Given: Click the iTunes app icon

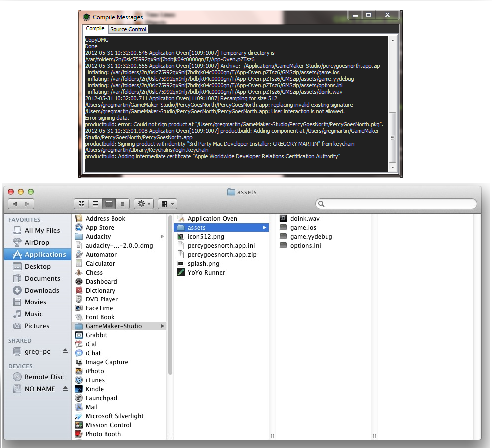Looking at the screenshot, I should pyautogui.click(x=79, y=380).
